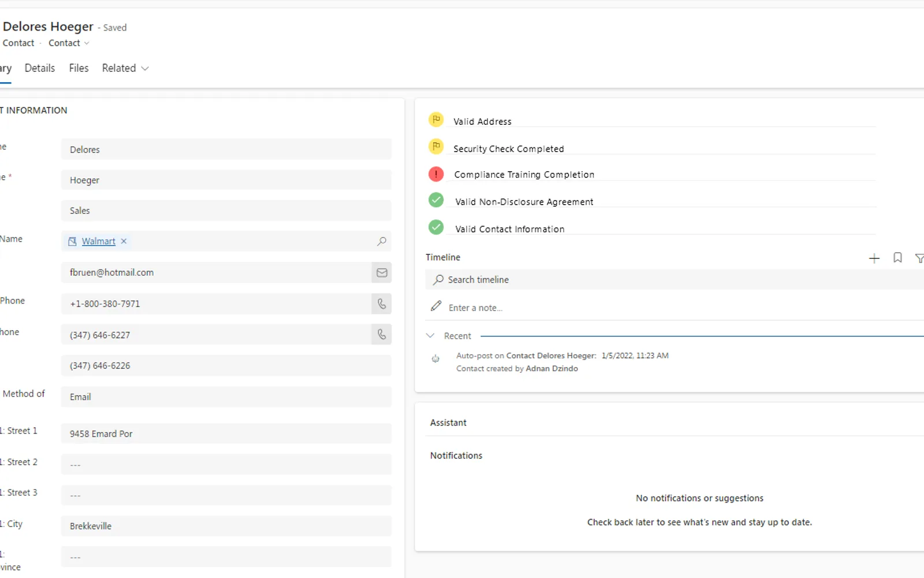Viewport: 924px width, 578px height.
Task: Edit the first name field Delores
Action: [226, 149]
